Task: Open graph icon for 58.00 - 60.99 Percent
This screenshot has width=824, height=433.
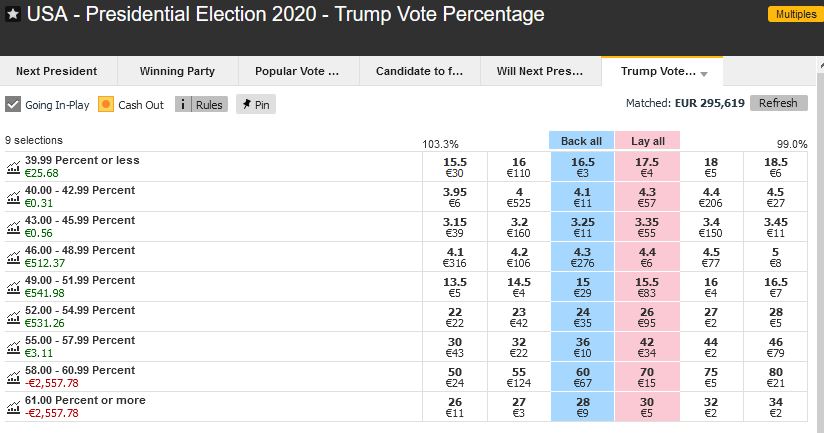Action: [x=13, y=377]
